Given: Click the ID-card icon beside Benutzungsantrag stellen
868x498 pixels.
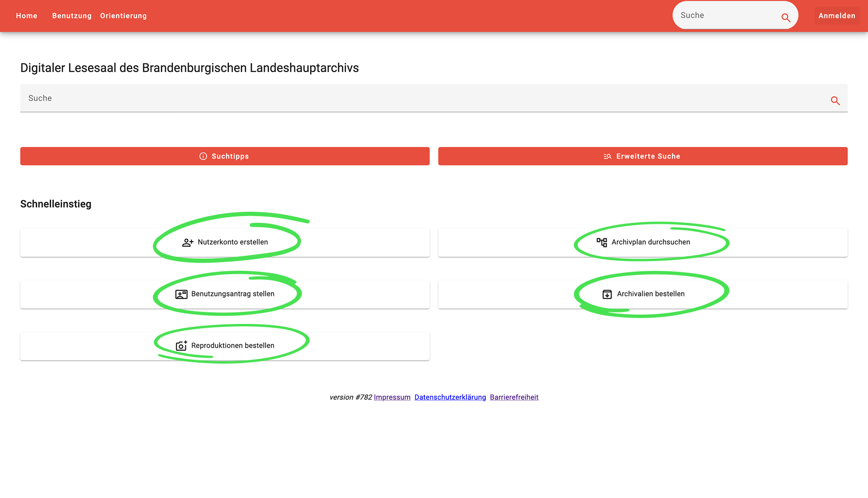Looking at the screenshot, I should (180, 293).
